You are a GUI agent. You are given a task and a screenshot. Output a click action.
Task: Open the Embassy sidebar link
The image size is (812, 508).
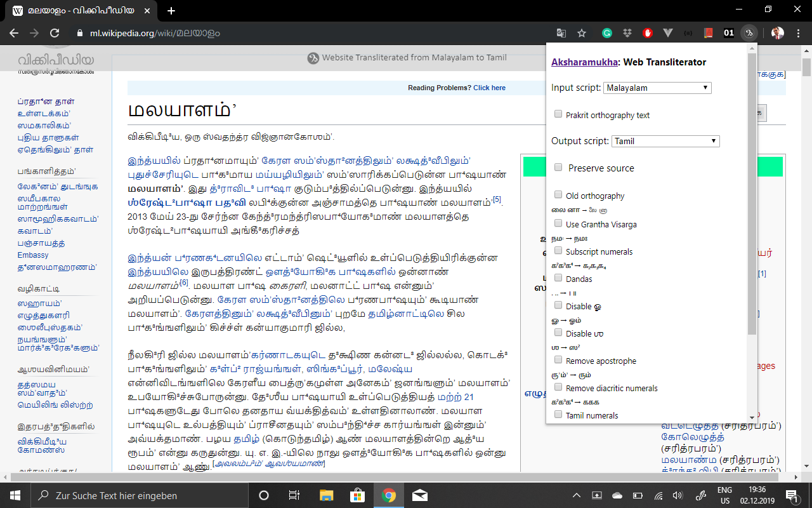[x=33, y=255]
